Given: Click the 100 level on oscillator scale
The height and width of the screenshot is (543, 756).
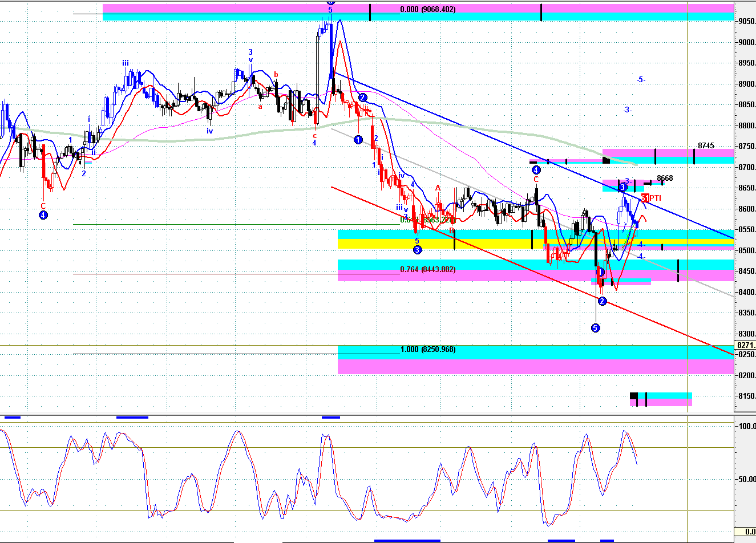Looking at the screenshot, I should tap(746, 426).
